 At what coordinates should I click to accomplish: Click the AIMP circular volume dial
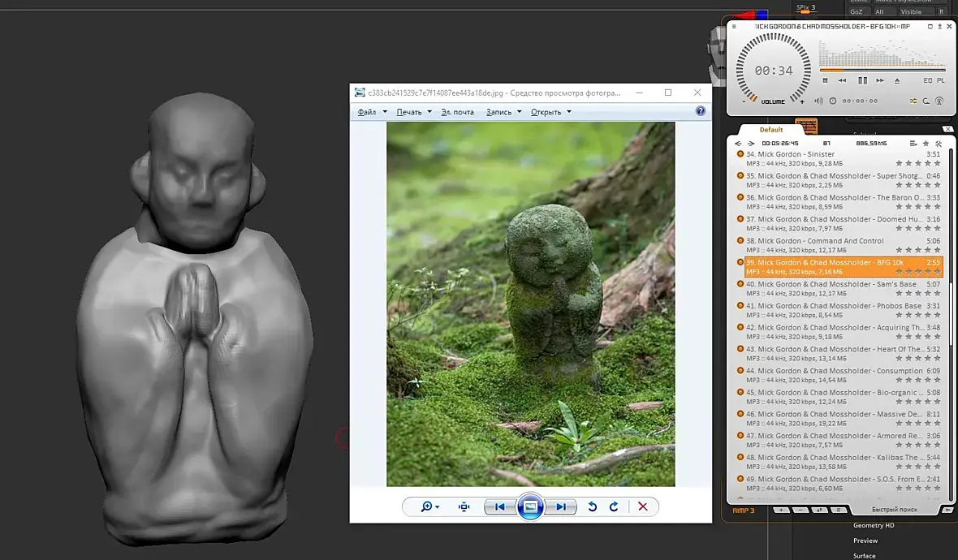(774, 70)
